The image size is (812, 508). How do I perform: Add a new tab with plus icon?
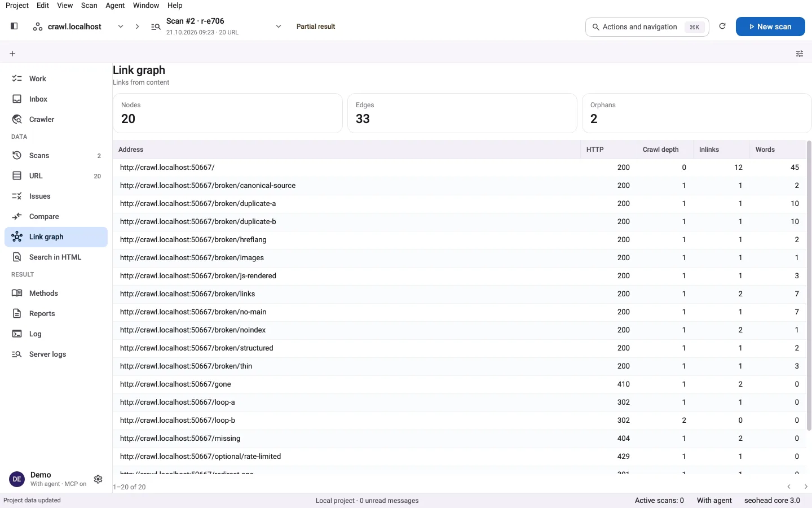coord(12,54)
